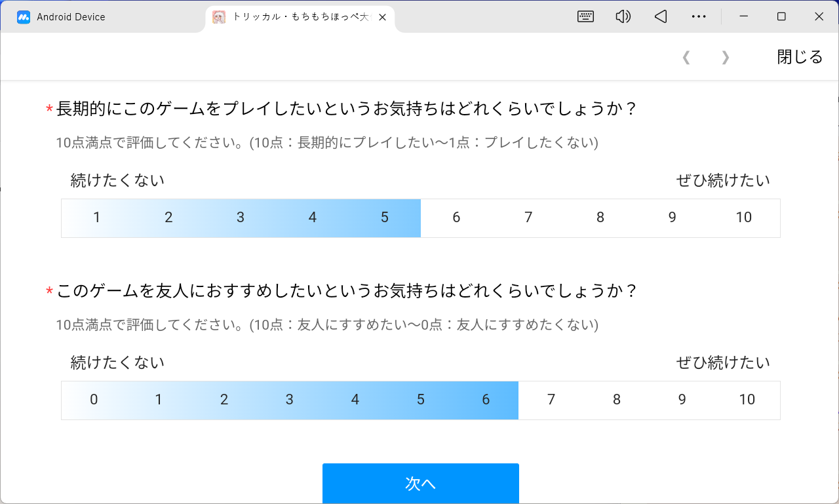839x504 pixels.
Task: Click the triangle back icon in title bar
Action: pyautogui.click(x=661, y=17)
